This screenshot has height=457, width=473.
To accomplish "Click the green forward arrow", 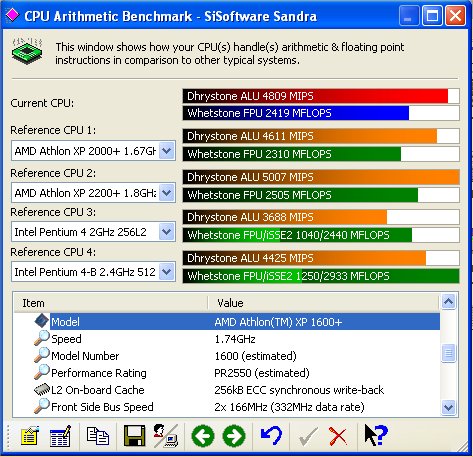I will 234,436.
